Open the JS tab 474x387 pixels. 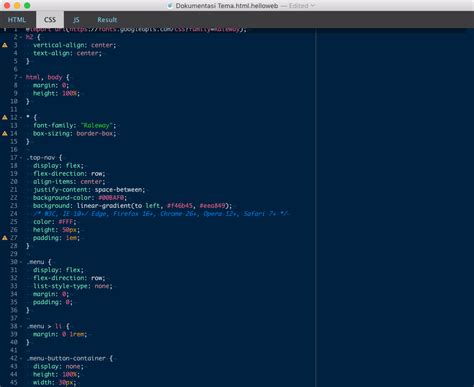pyautogui.click(x=76, y=20)
